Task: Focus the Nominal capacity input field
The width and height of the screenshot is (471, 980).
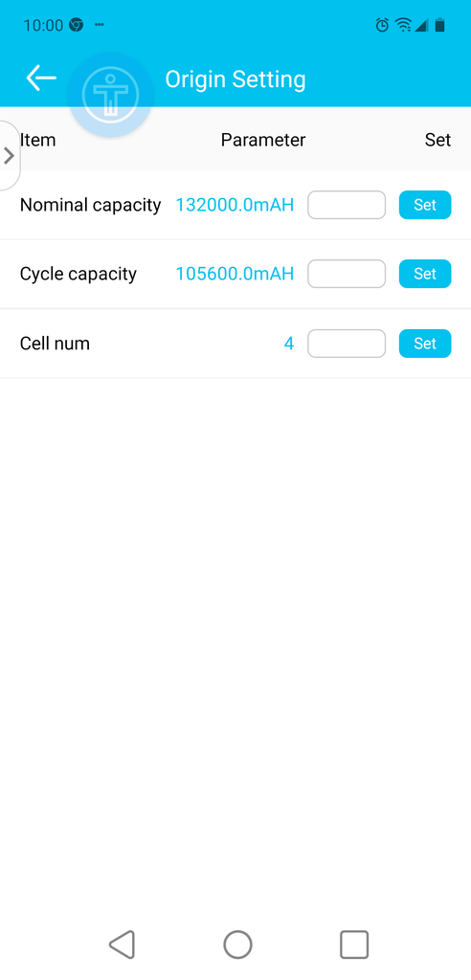Action: tap(347, 205)
